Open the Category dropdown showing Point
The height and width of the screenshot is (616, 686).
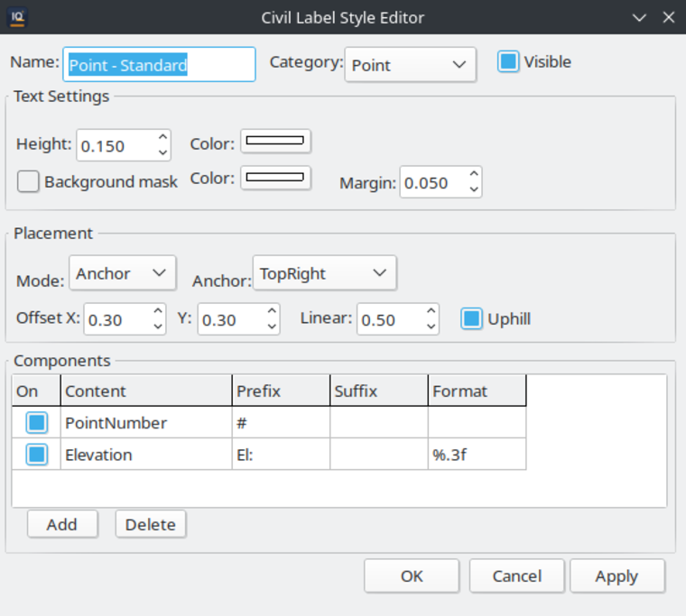pyautogui.click(x=410, y=65)
